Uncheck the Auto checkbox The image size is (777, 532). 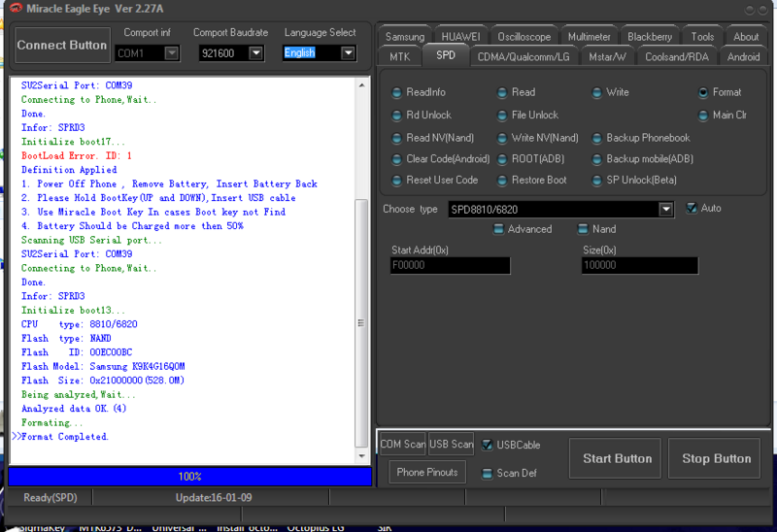click(x=692, y=208)
